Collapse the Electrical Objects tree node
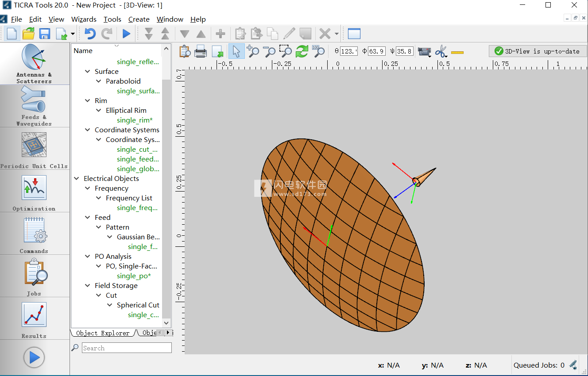588x376 pixels. pyautogui.click(x=77, y=178)
